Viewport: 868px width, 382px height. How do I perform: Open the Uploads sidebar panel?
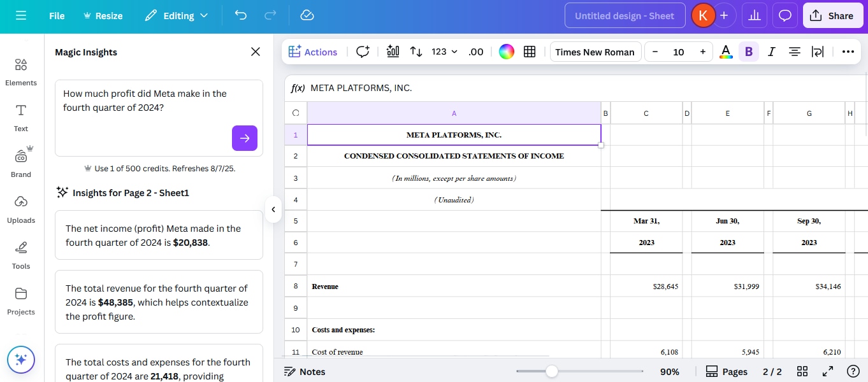[x=21, y=209]
